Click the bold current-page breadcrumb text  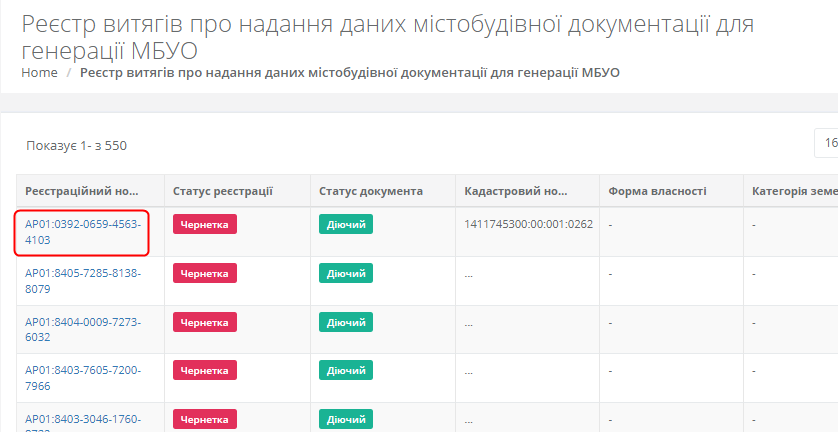pos(349,72)
